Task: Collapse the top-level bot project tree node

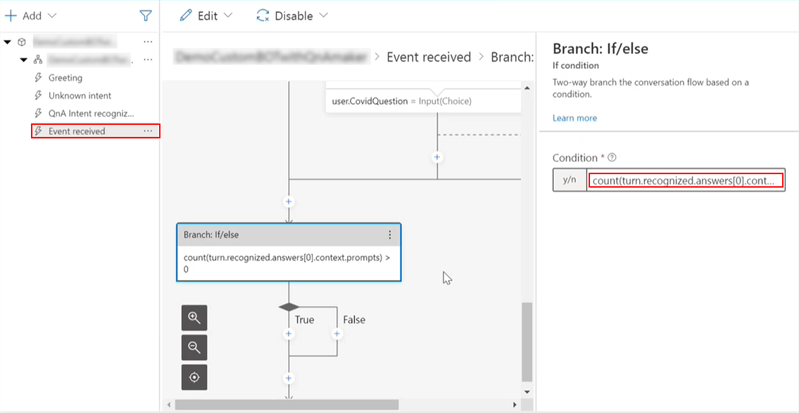Action: tap(8, 42)
